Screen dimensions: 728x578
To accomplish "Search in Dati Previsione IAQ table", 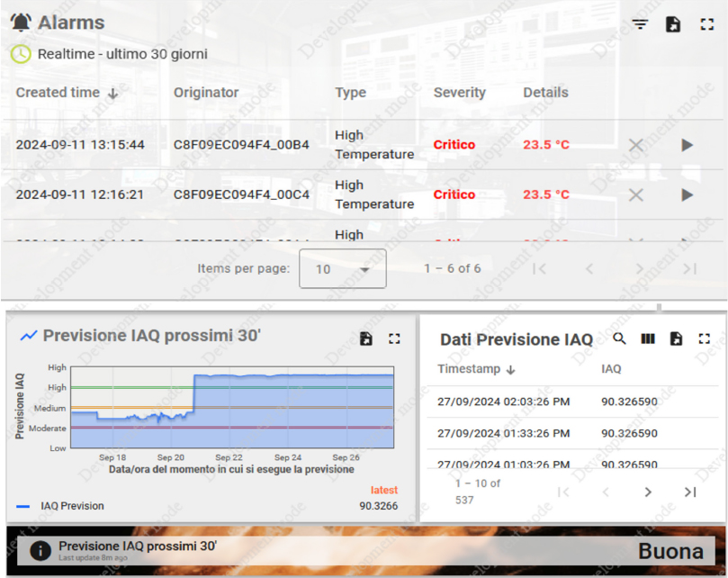I will [x=619, y=339].
